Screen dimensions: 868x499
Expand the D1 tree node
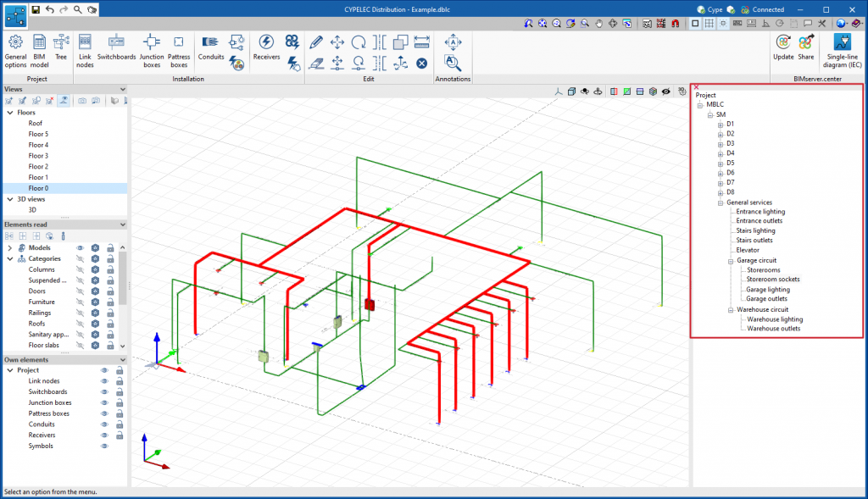click(x=721, y=125)
